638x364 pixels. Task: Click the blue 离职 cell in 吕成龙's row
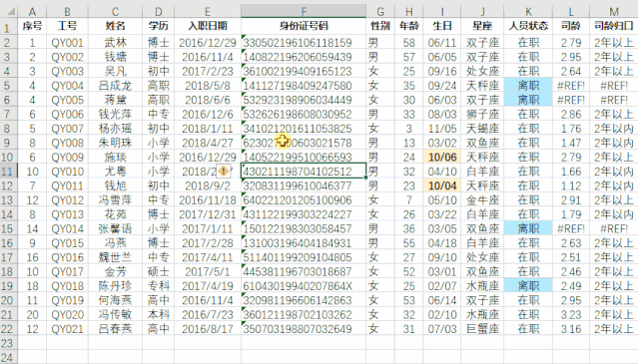point(528,86)
